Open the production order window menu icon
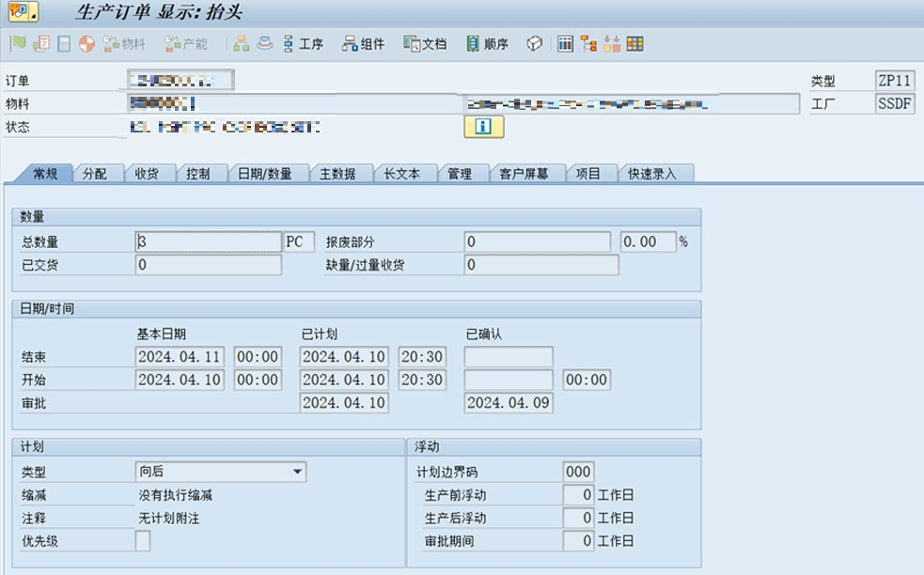The height and width of the screenshot is (575, 924). point(23,13)
